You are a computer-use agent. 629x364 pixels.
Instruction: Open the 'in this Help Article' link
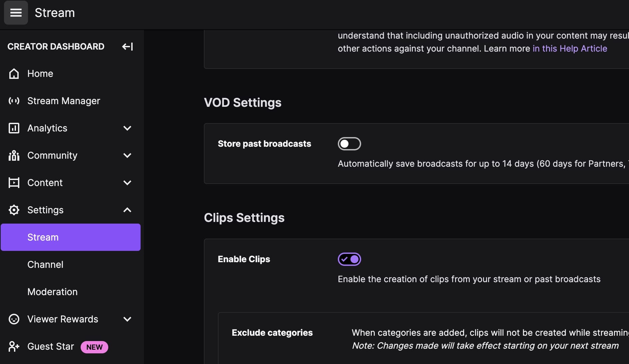570,49
